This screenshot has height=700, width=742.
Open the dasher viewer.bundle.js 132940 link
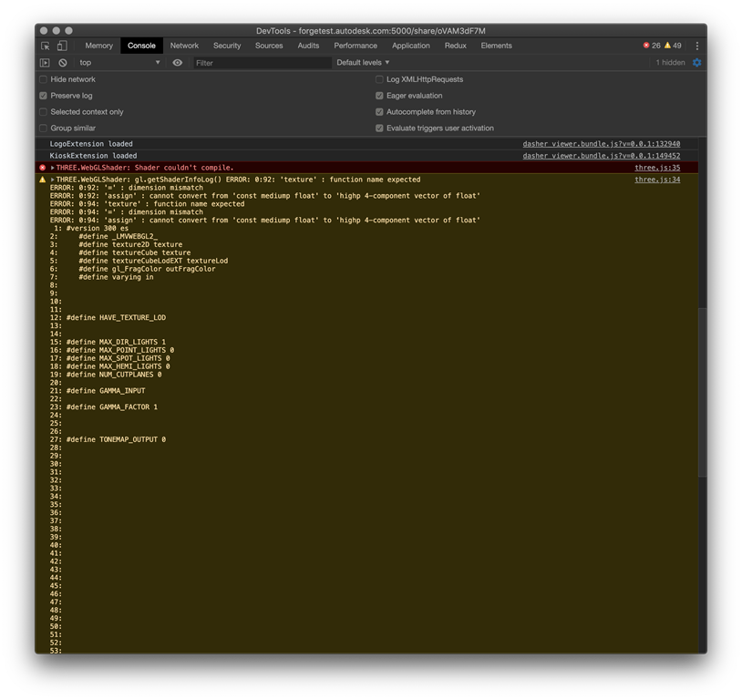[x=601, y=144]
